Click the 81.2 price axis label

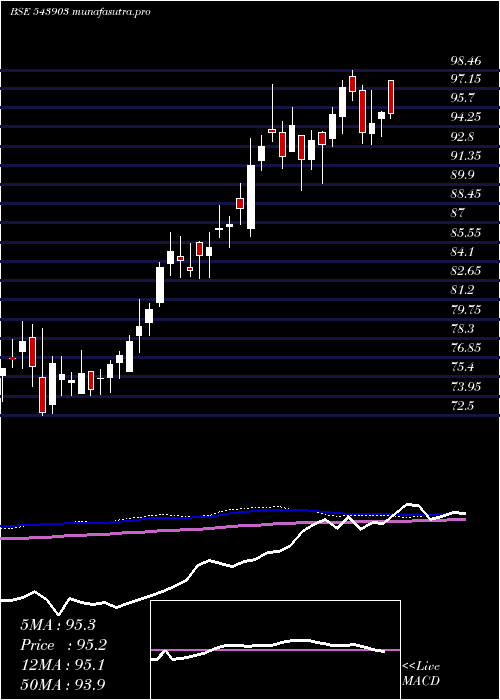463,290
